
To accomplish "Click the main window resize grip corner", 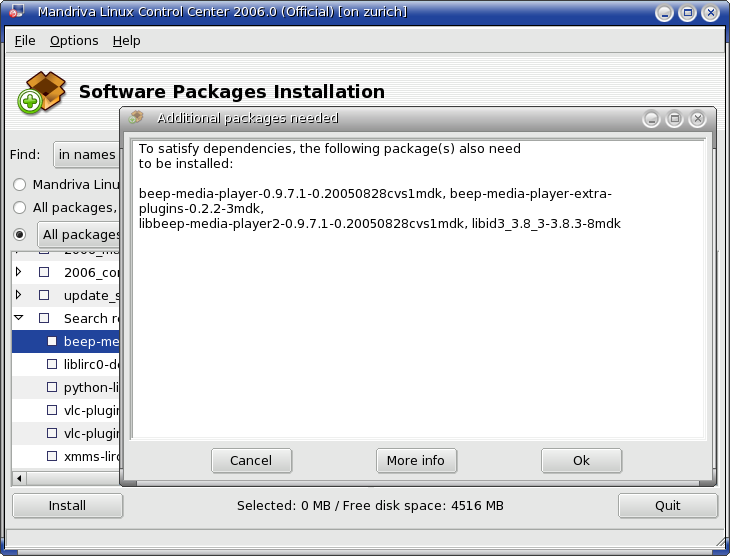I will pyautogui.click(x=720, y=540).
